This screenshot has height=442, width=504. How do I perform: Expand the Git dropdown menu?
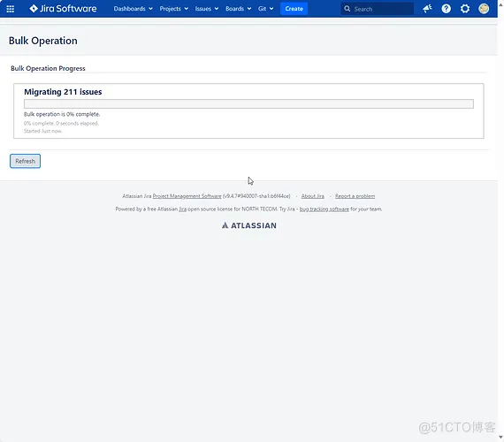pyautogui.click(x=265, y=9)
